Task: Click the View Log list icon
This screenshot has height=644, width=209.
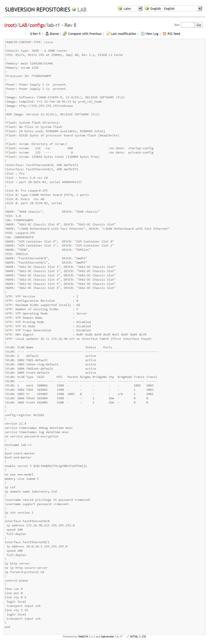Action: [x=143, y=34]
